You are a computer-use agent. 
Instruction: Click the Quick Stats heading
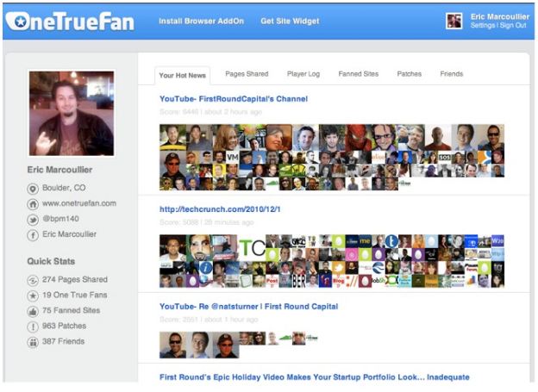coord(51,261)
